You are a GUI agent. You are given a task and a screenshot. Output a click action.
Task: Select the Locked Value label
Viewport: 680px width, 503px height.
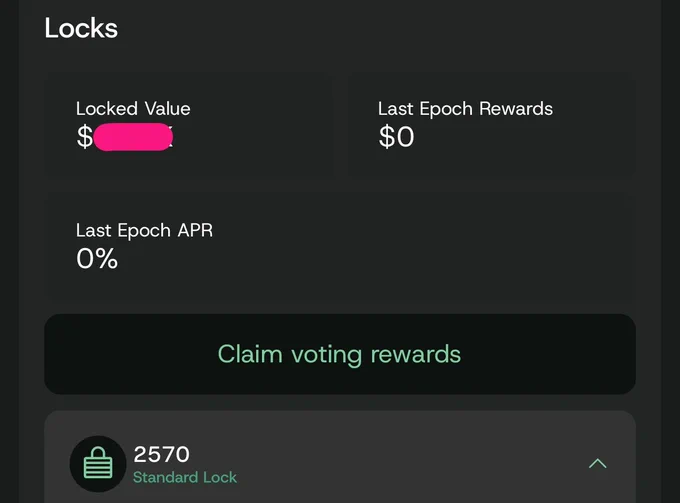pos(133,108)
